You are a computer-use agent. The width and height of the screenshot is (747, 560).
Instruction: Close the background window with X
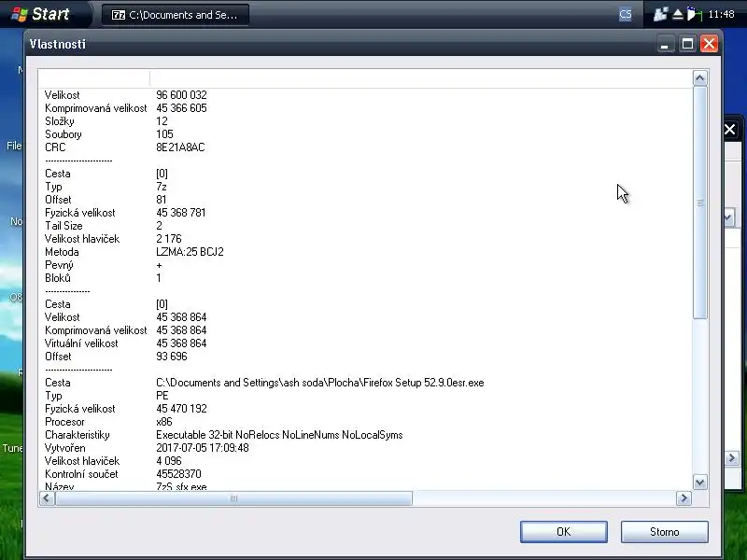(x=730, y=130)
